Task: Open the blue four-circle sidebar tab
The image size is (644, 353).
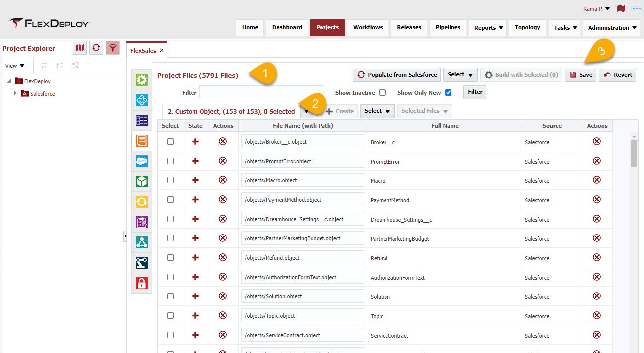Action: [142, 100]
